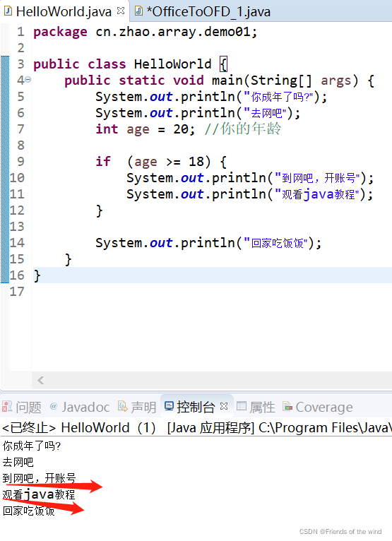
Task: Click the <已终止> HelloWorld (1) console status line
Action: click(x=196, y=428)
